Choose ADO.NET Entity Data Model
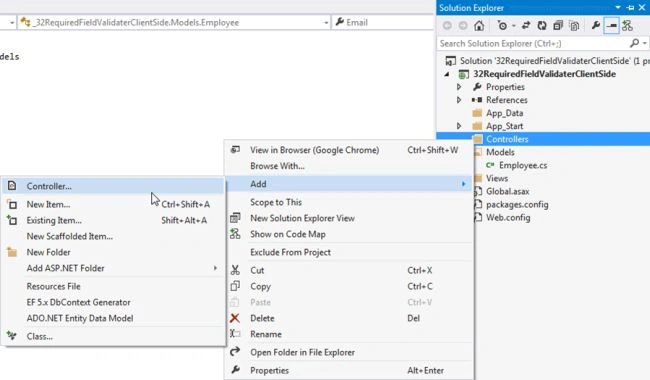Image resolution: width=650 pixels, height=380 pixels. coord(113,318)
